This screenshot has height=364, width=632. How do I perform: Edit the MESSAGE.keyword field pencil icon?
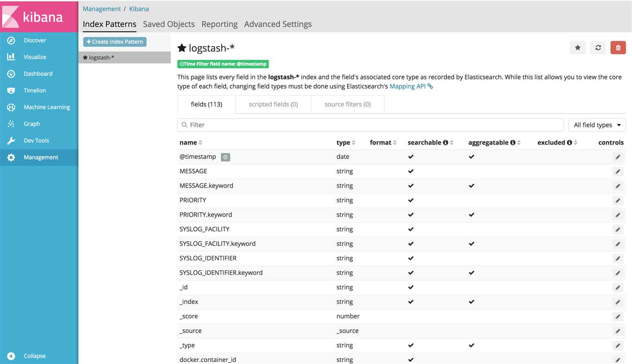tap(618, 186)
